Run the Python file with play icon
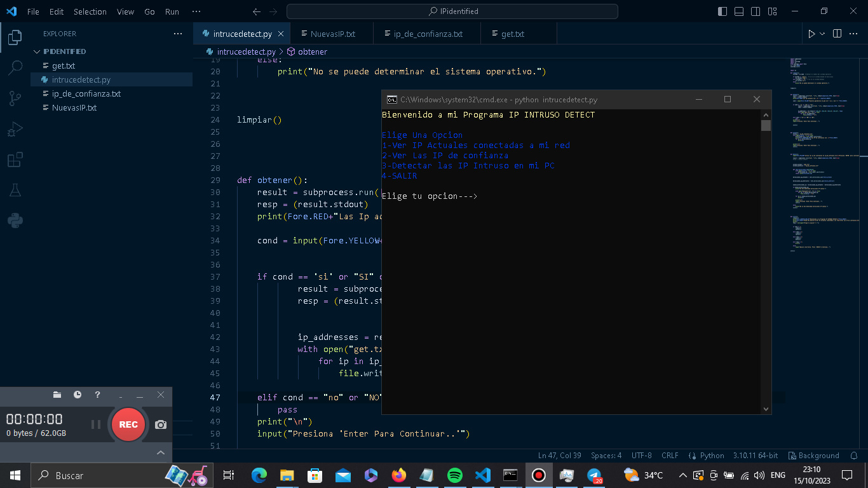The height and width of the screenshot is (488, 868). point(811,34)
